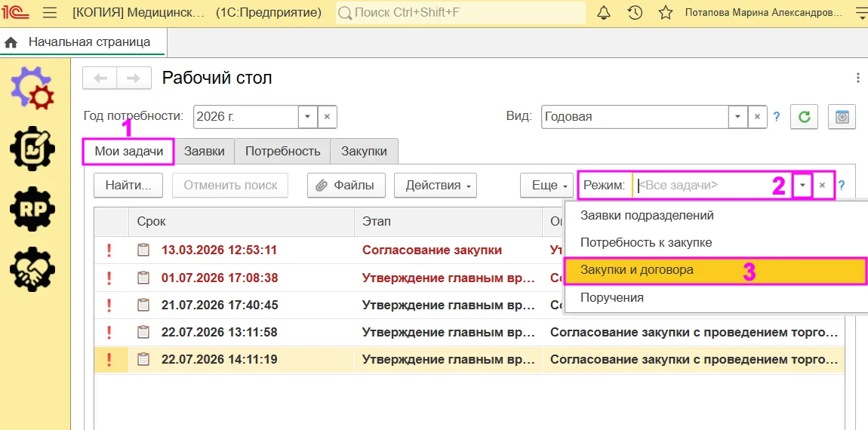
Task: Open the RP gear sidebar icon
Action: [x=32, y=209]
